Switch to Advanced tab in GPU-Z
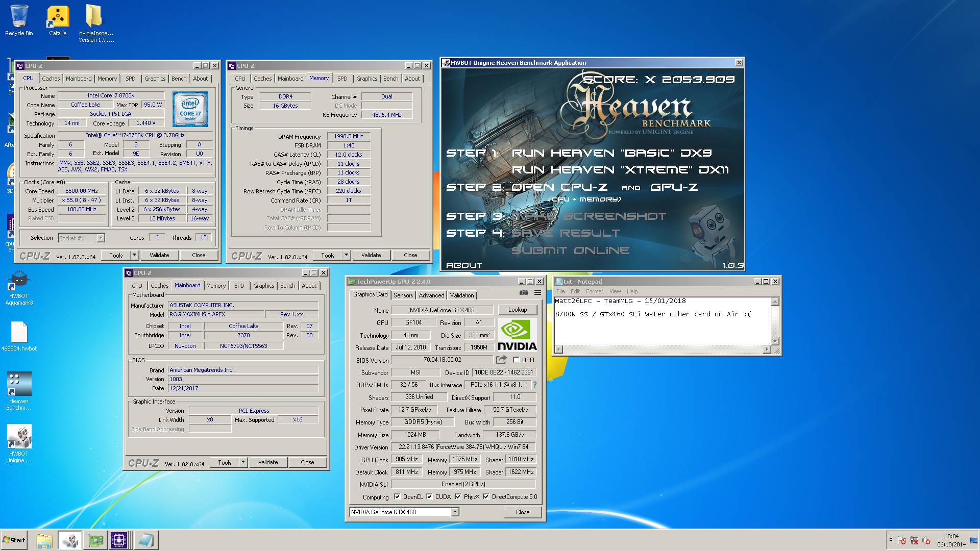Image resolution: width=980 pixels, height=551 pixels. click(431, 295)
